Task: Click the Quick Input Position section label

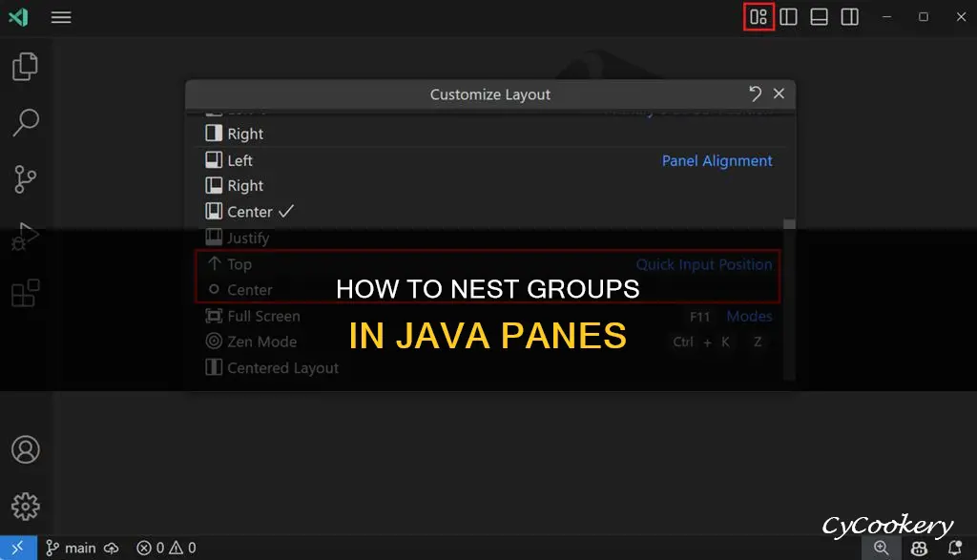Action: [704, 264]
